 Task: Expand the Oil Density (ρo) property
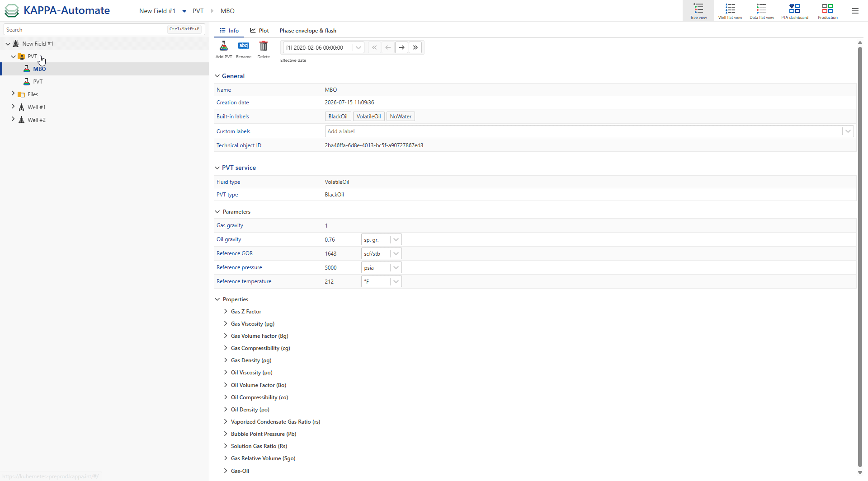point(226,410)
